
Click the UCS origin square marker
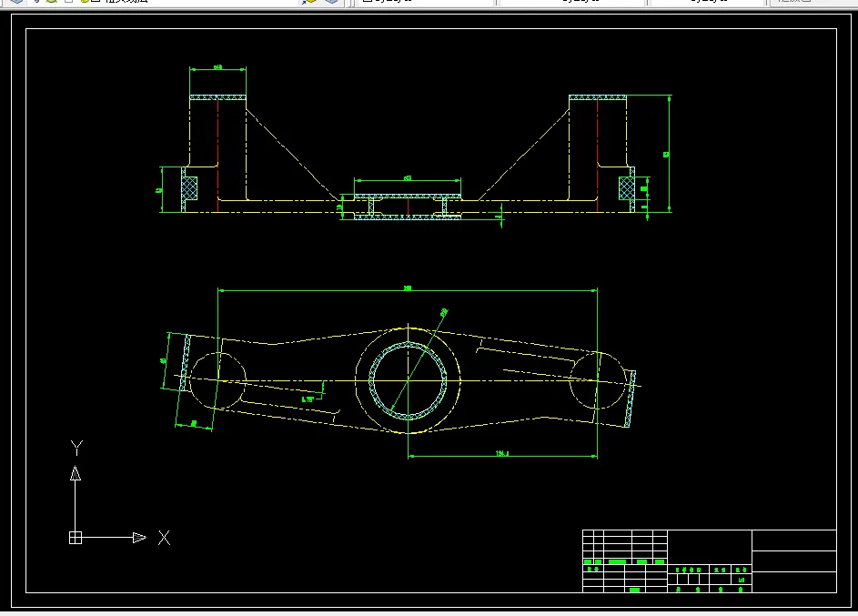pyautogui.click(x=76, y=538)
